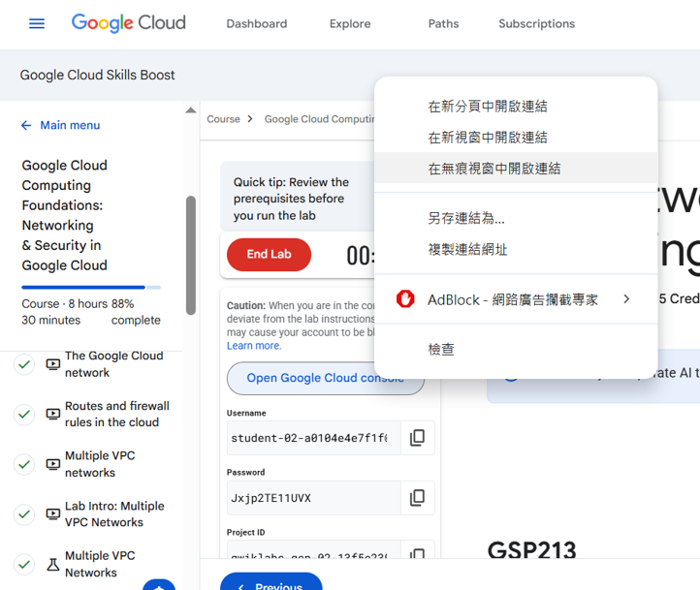Click the breadcrumb chevron after Course
700x590 pixels.
[x=250, y=119]
